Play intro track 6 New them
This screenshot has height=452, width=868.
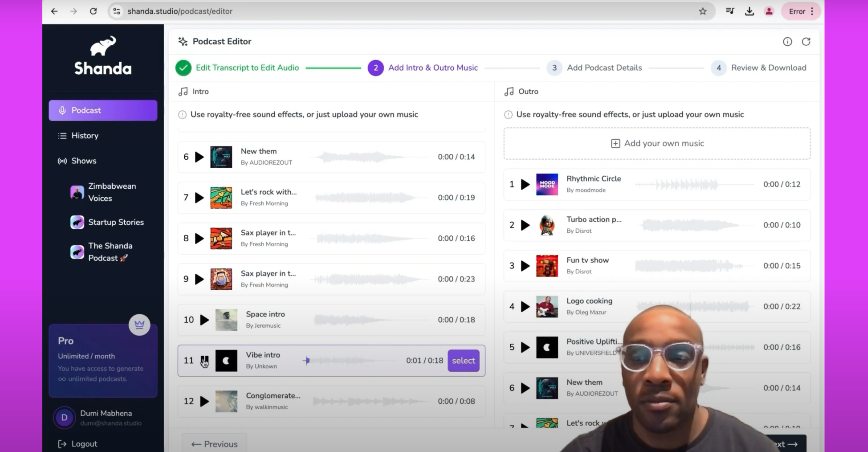coord(199,157)
